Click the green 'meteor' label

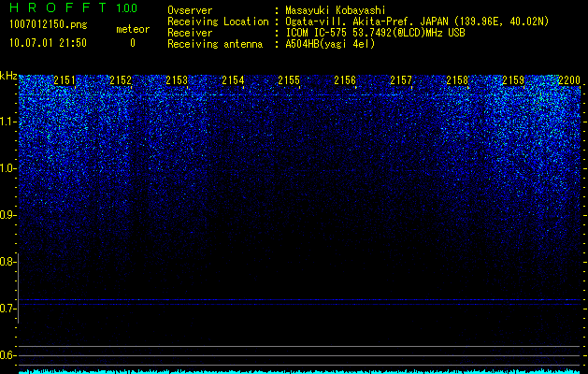click(x=133, y=29)
